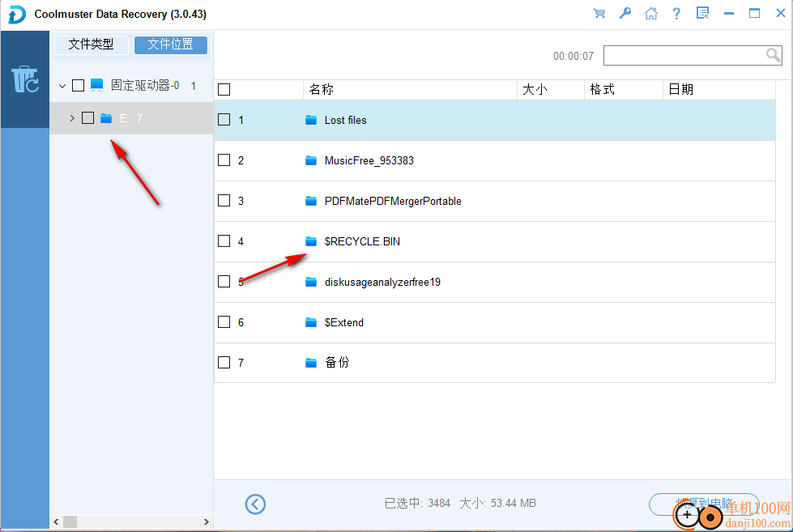
Task: Go to home via house icon
Action: (x=651, y=14)
